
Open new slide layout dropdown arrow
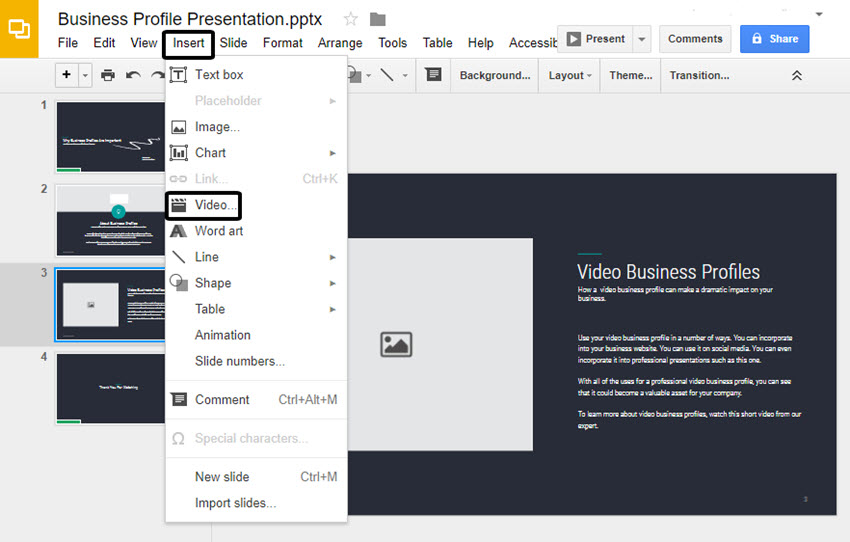(x=85, y=75)
